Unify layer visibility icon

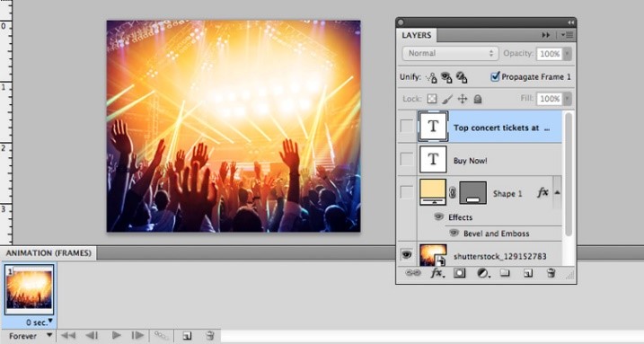[x=446, y=77]
